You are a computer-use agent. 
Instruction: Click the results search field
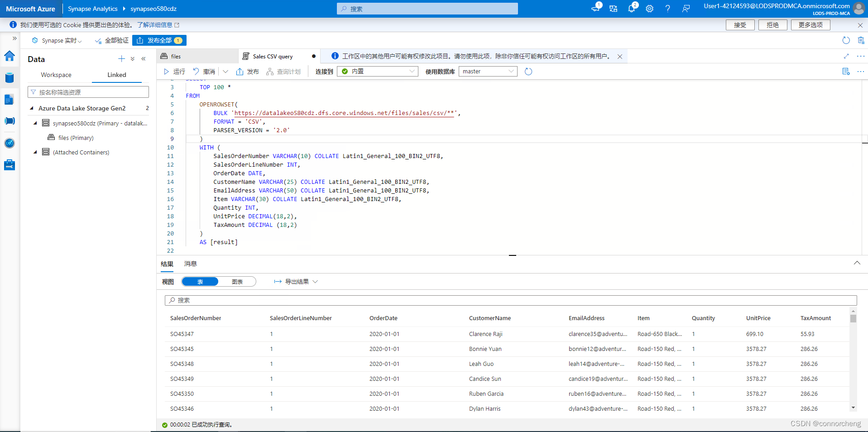(511, 300)
